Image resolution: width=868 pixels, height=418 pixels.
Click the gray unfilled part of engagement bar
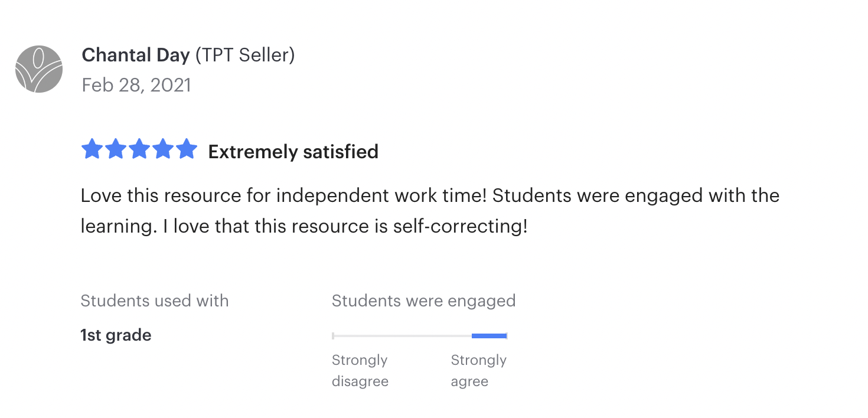pos(402,336)
